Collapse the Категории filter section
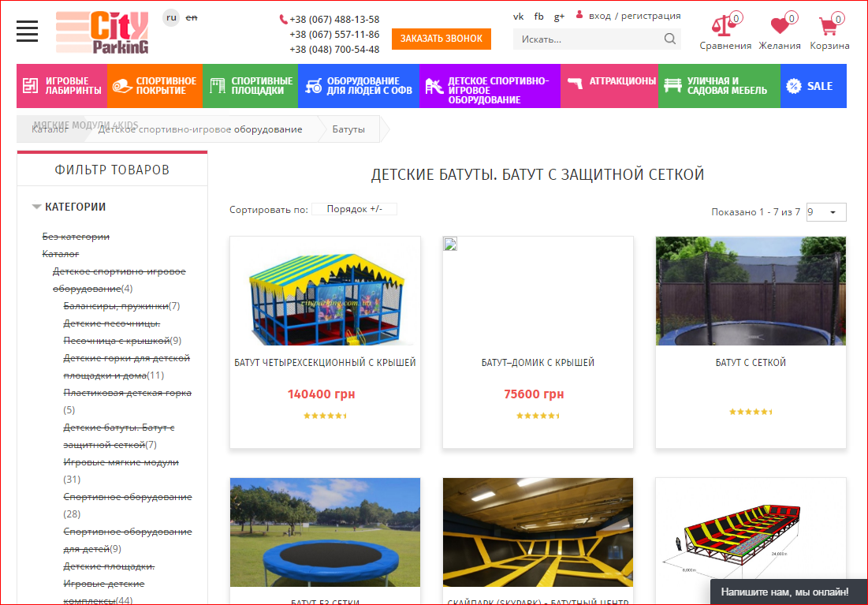 click(x=69, y=207)
